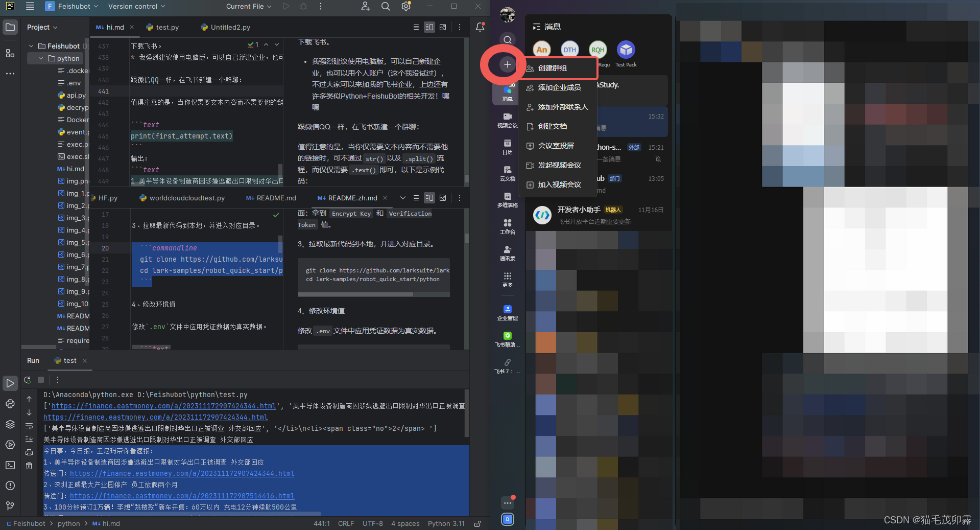Select 发起视频会议 in Feishu menu
The height and width of the screenshot is (530, 980).
click(x=558, y=165)
